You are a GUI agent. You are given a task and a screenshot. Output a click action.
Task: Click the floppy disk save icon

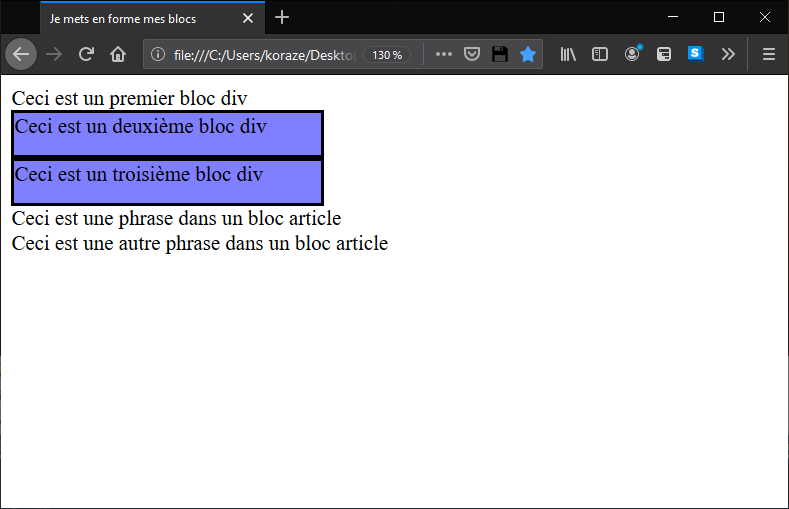click(500, 54)
